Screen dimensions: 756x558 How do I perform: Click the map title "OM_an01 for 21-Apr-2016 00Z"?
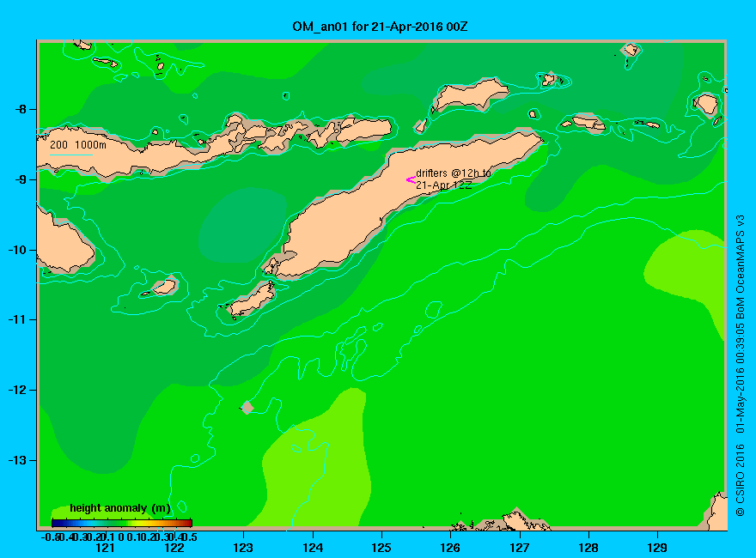click(x=380, y=27)
